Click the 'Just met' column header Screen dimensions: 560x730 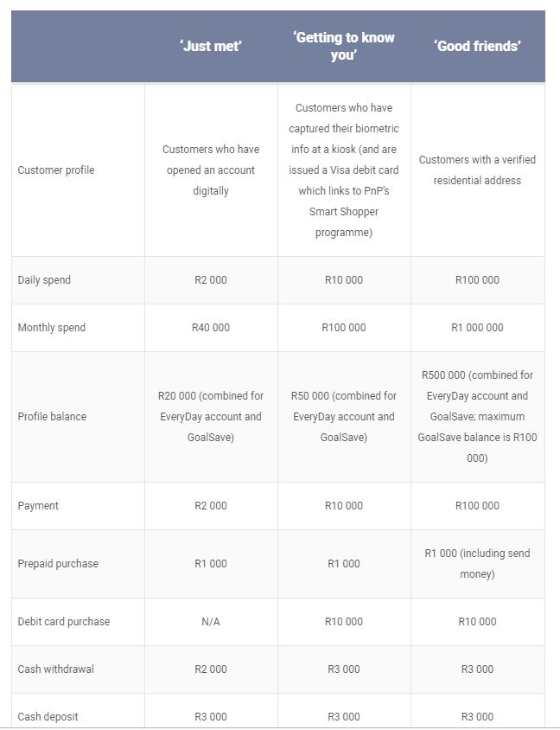click(211, 46)
